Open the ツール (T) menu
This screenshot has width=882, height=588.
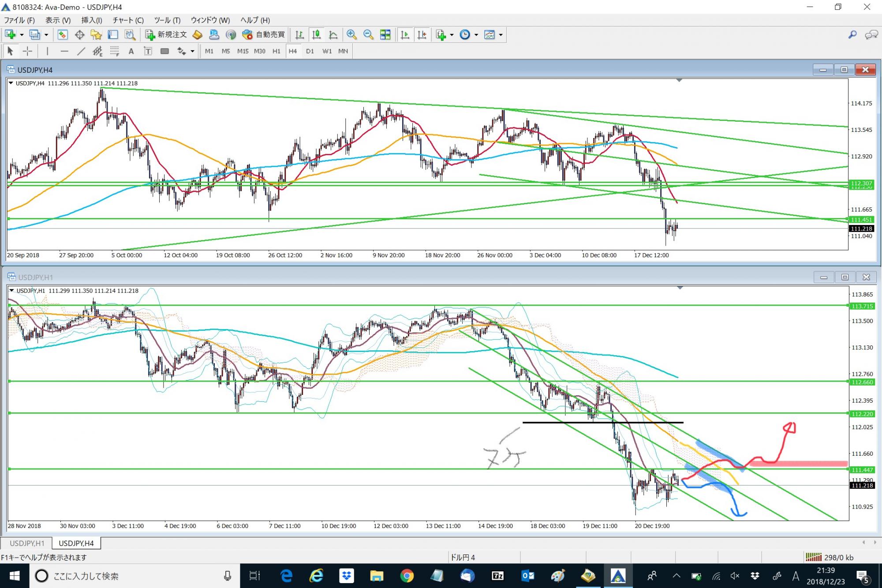[167, 20]
